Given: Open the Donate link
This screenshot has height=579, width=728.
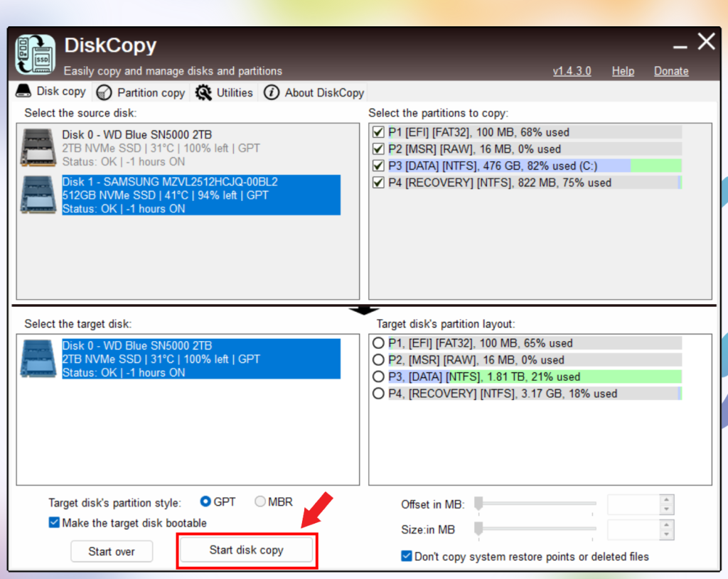Looking at the screenshot, I should pyautogui.click(x=671, y=71).
